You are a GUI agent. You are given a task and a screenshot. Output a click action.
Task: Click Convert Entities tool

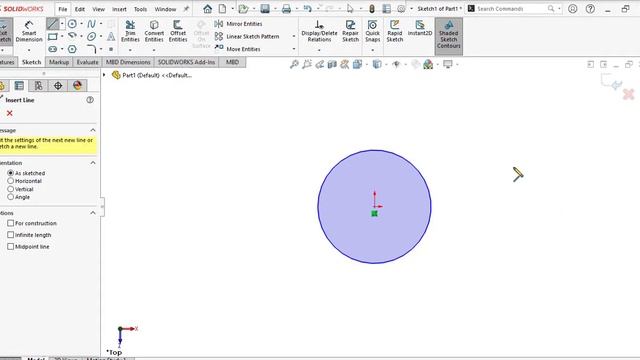click(154, 31)
